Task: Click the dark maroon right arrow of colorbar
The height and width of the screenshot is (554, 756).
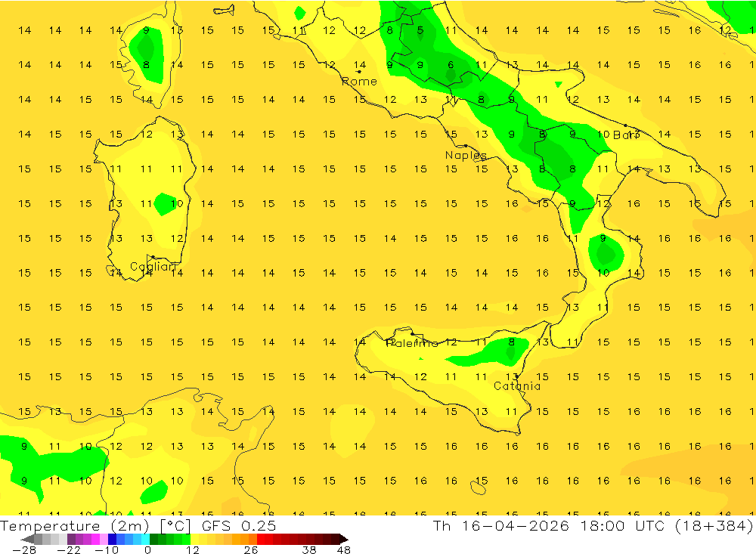Action: point(344,539)
